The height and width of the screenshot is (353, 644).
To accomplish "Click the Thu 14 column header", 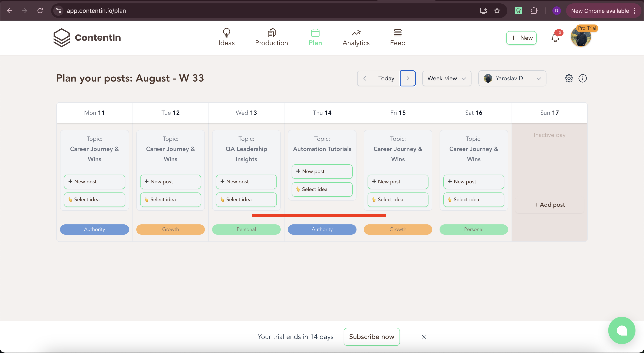I will 322,113.
